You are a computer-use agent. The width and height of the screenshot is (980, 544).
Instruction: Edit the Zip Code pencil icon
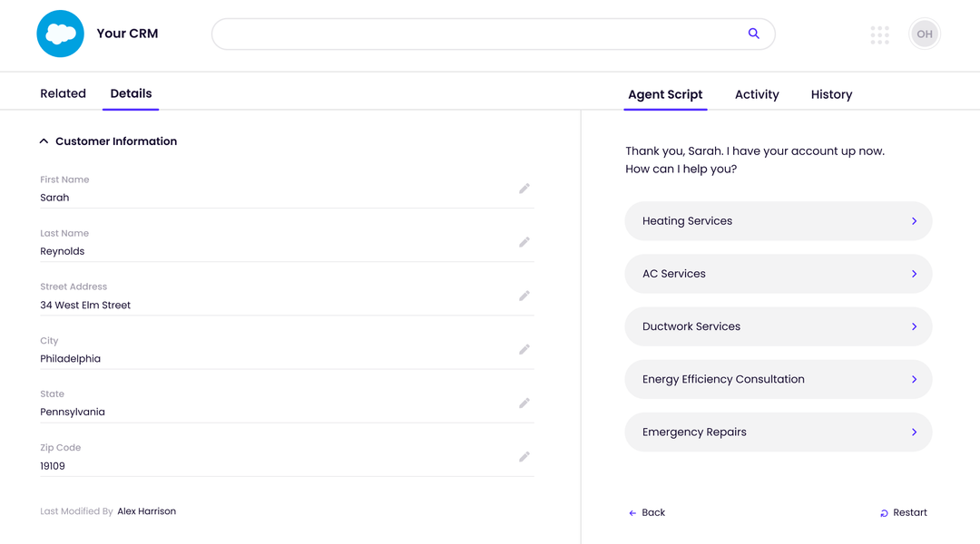point(524,456)
